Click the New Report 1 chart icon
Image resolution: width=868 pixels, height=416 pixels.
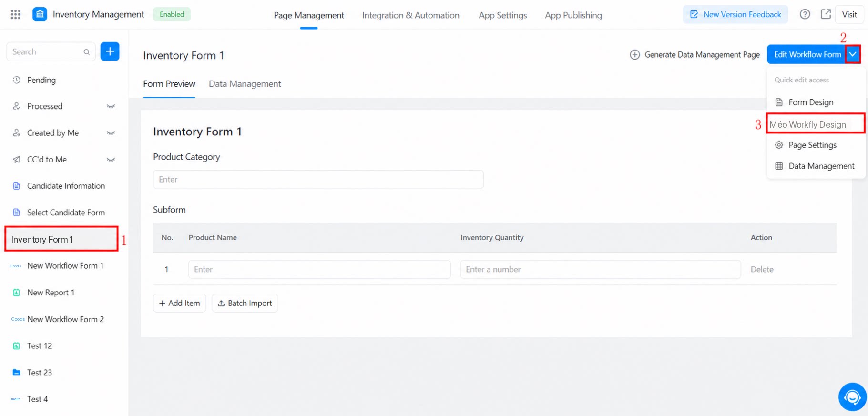tap(16, 293)
